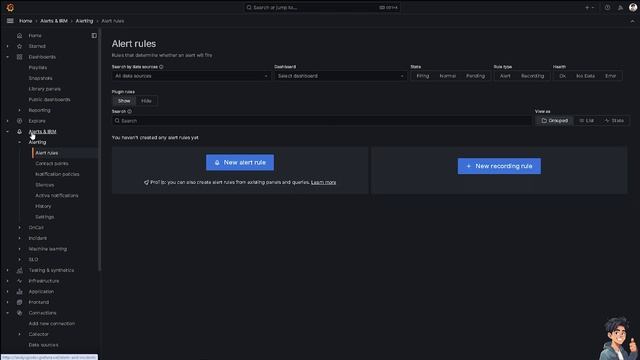The height and width of the screenshot is (360, 640).
Task: Select the Ok health filter
Action: (562, 76)
